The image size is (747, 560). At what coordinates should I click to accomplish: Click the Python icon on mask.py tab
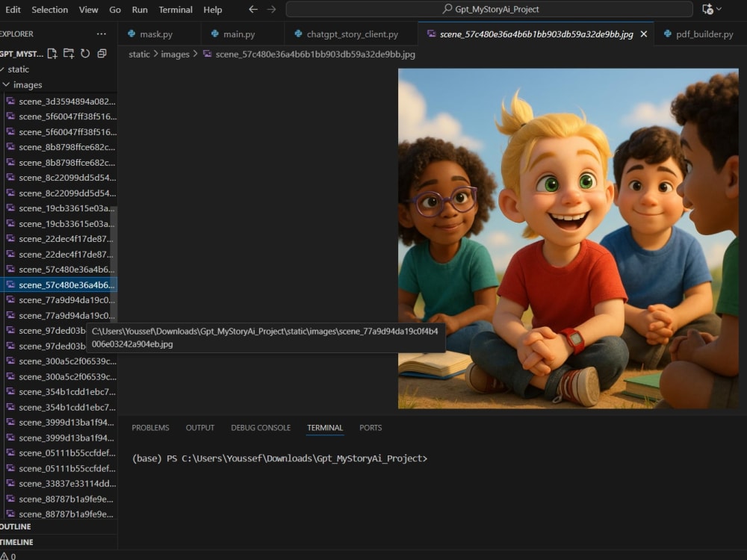(x=131, y=34)
